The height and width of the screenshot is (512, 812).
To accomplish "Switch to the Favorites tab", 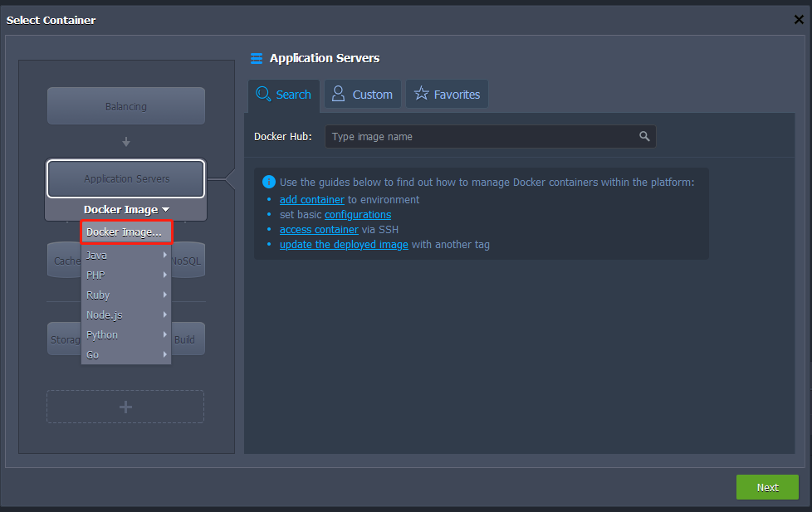I will point(447,95).
